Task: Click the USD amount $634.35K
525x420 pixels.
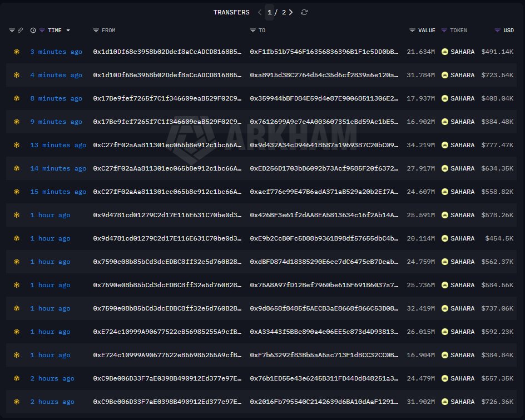Action: pyautogui.click(x=497, y=168)
